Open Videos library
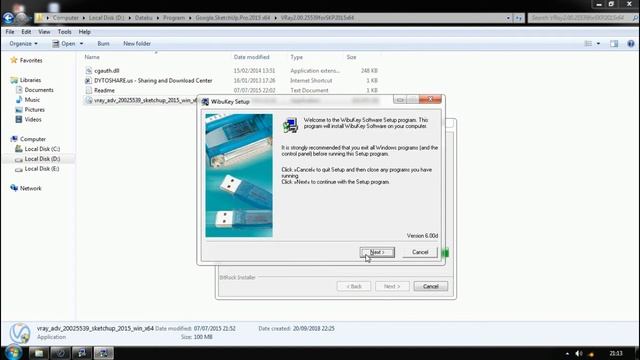Viewport: 640px width, 360px height. [33, 120]
